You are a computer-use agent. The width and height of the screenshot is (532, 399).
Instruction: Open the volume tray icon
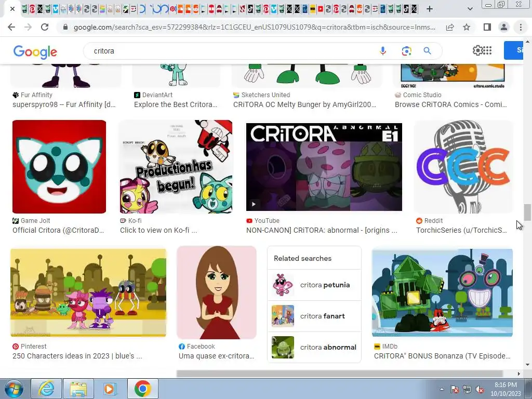(x=480, y=390)
